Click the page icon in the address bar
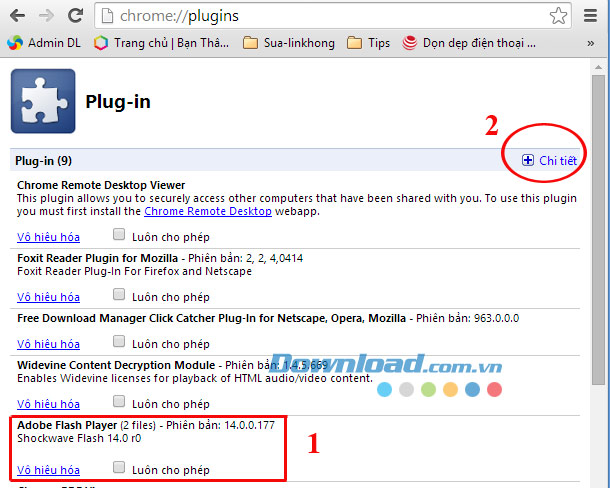Image resolution: width=610 pixels, height=488 pixels. 107,16
